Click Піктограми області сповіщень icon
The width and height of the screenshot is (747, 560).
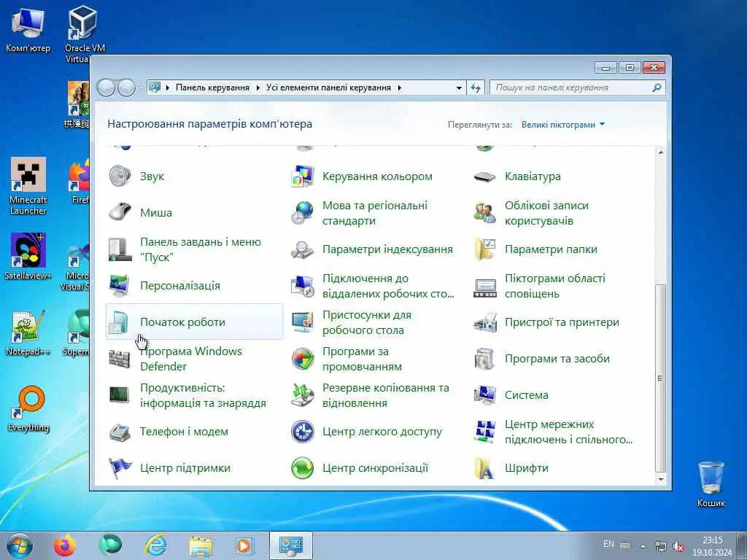pyautogui.click(x=485, y=287)
